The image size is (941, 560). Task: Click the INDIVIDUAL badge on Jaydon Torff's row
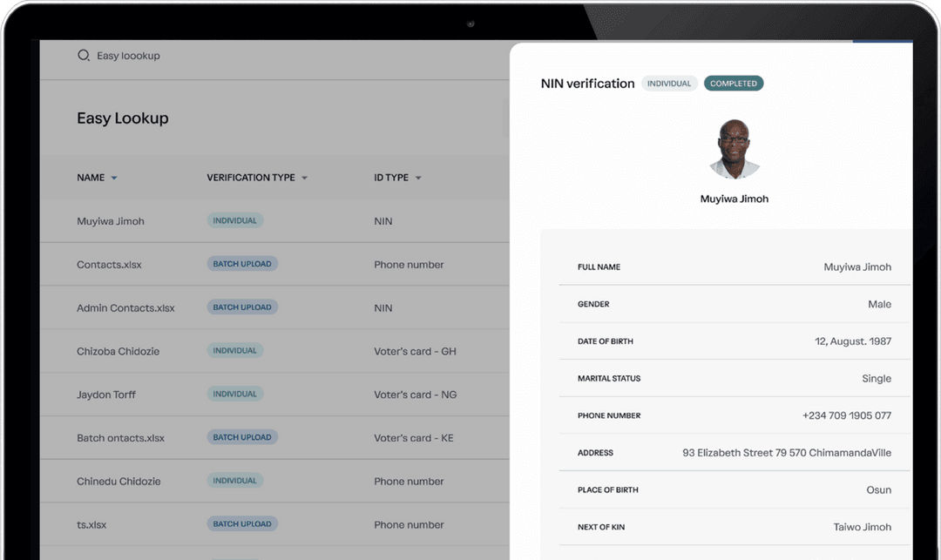coord(234,394)
